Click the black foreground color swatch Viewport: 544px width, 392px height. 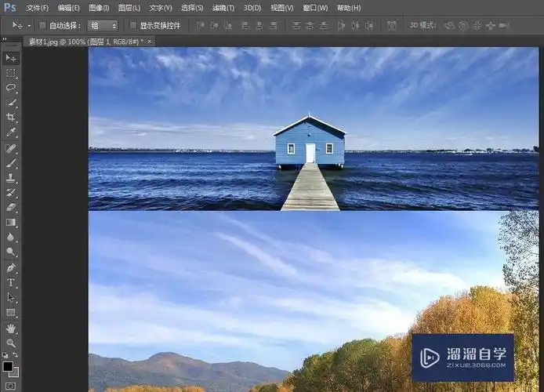[7, 366]
